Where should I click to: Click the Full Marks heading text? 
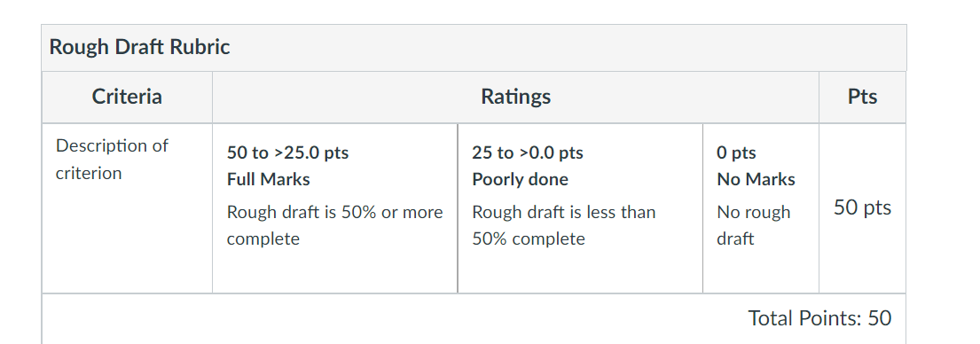(268, 180)
